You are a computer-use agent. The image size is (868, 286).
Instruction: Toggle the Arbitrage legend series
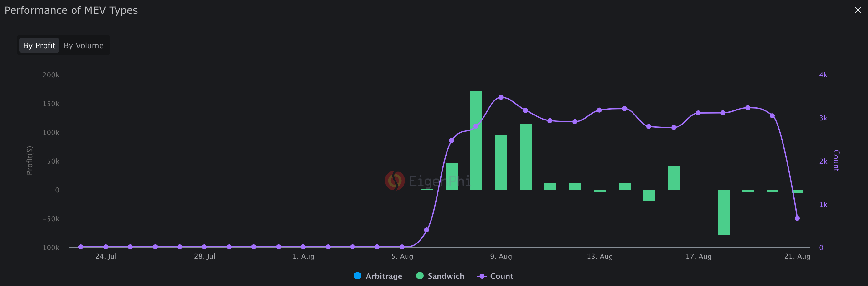378,276
